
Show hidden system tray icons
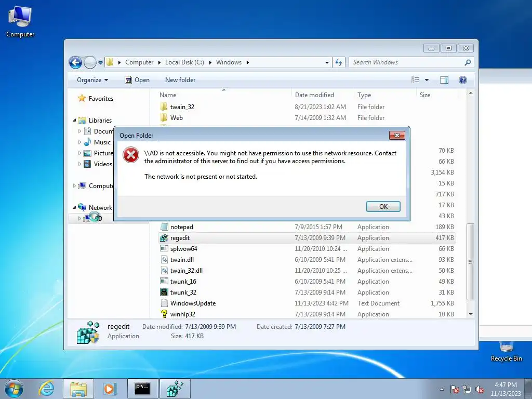coord(442,389)
